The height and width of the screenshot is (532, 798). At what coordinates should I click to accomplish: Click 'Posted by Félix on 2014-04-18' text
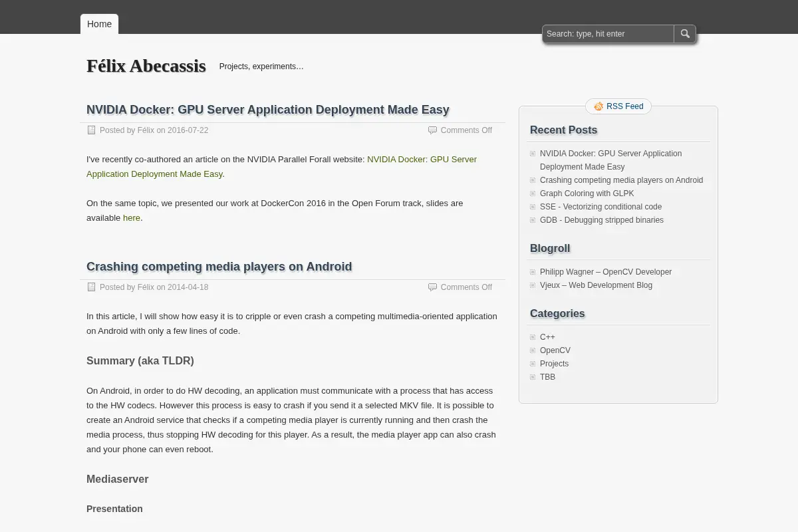[x=154, y=287]
